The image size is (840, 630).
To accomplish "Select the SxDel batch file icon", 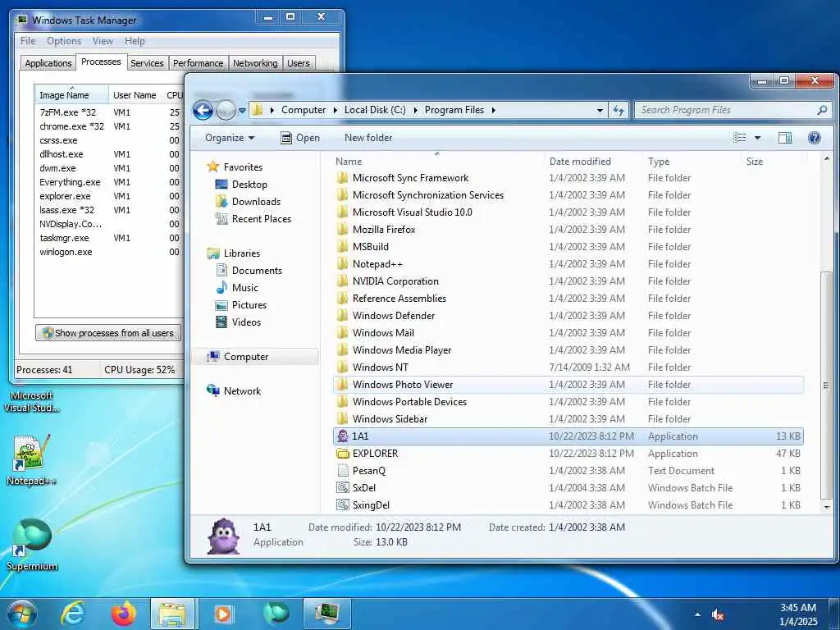I will click(x=342, y=487).
